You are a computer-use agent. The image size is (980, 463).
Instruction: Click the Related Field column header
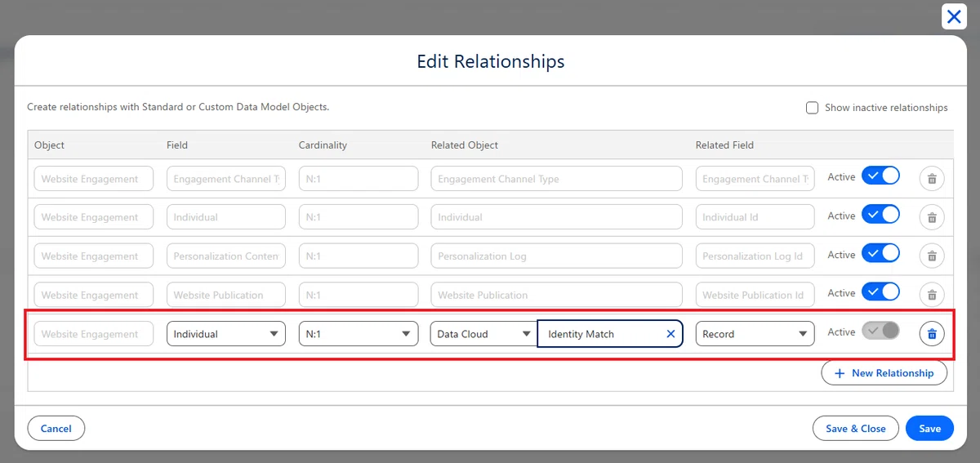(x=724, y=145)
